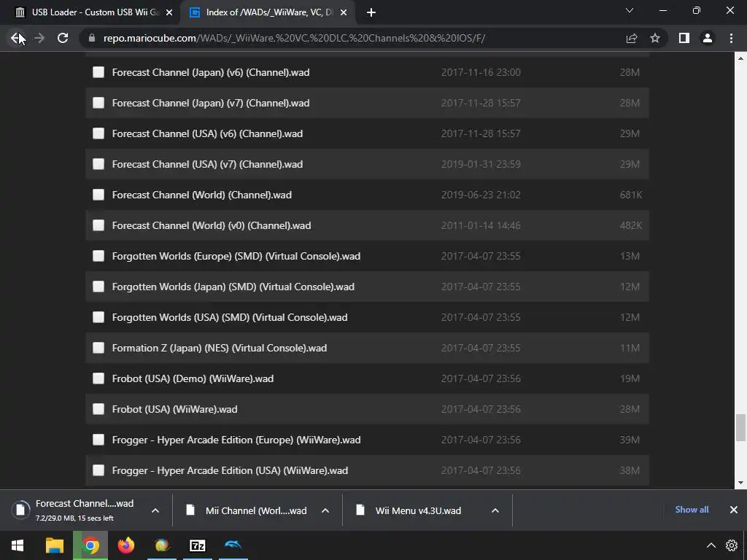Open a new browser tab
The image size is (747, 560).
(x=371, y=12)
